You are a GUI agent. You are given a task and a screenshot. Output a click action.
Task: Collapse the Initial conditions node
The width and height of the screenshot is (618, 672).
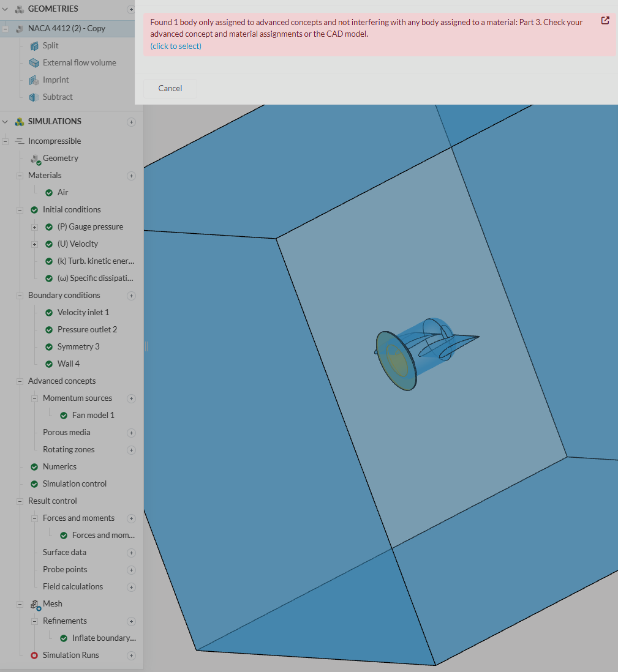point(20,210)
